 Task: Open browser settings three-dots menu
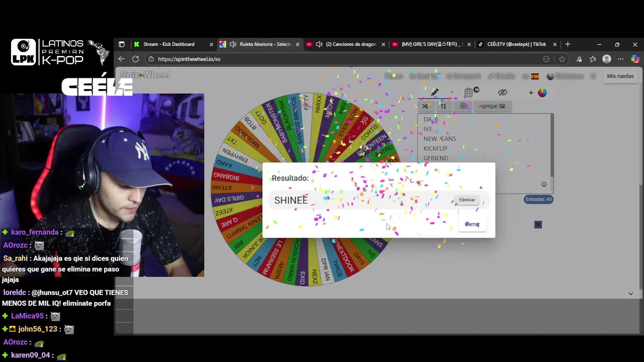pyautogui.click(x=621, y=59)
